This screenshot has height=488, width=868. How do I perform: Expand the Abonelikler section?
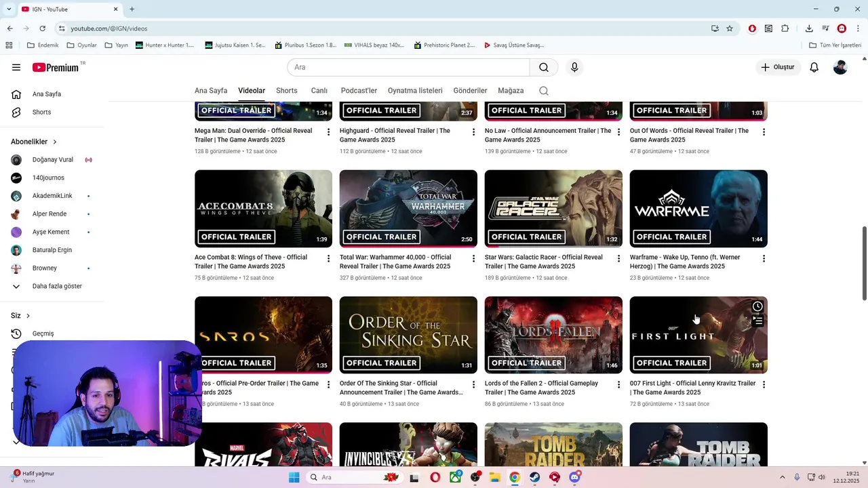34,142
